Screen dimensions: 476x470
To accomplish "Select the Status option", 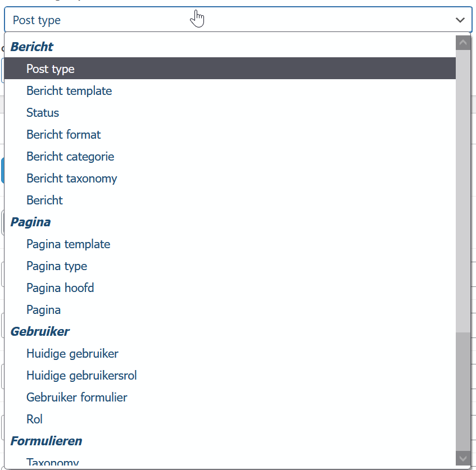I will point(42,112).
